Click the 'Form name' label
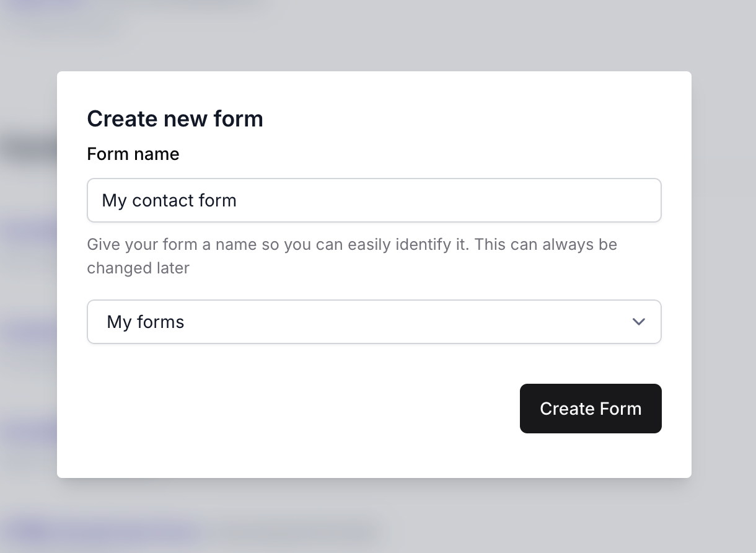Image resolution: width=756 pixels, height=553 pixels. coord(133,154)
